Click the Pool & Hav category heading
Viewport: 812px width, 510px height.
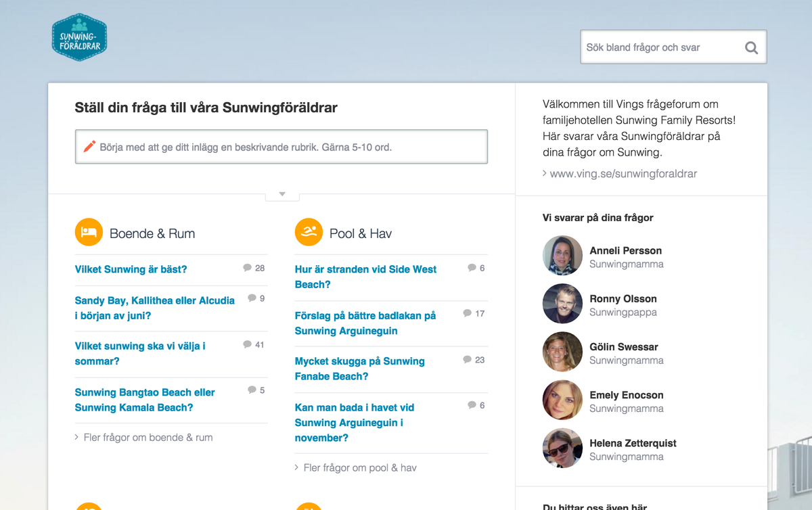pyautogui.click(x=361, y=233)
